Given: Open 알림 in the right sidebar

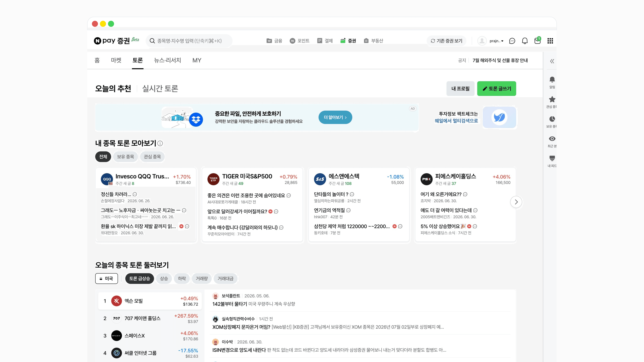Looking at the screenshot, I should tap(552, 82).
